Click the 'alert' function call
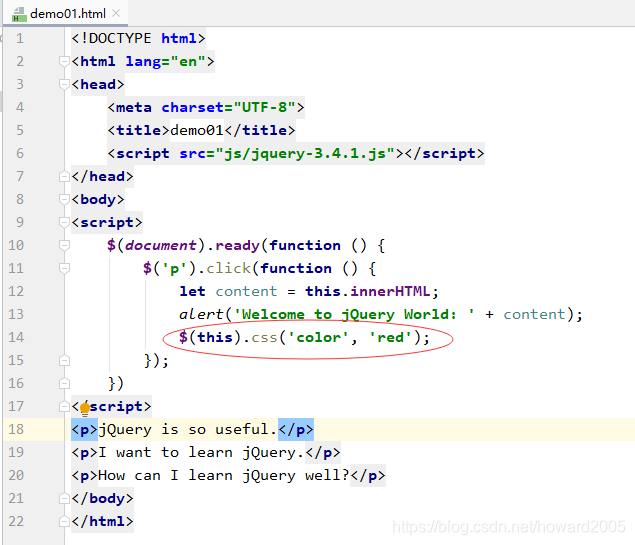 pos(201,314)
